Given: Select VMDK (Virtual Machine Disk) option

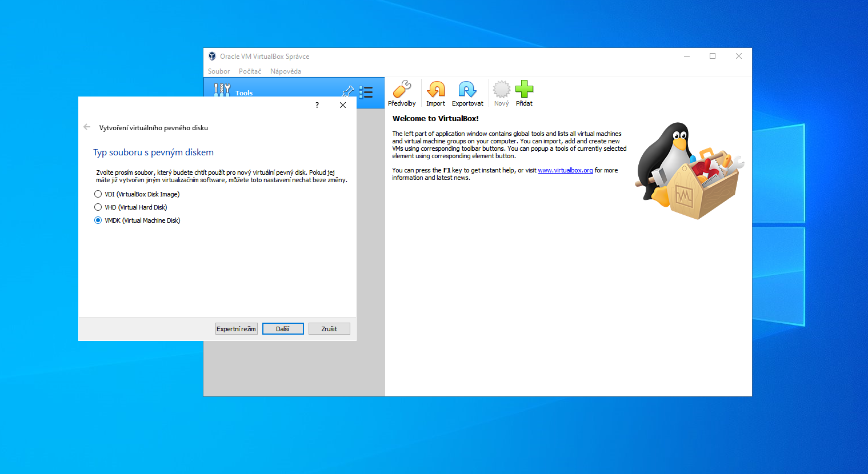Looking at the screenshot, I should tap(137, 220).
